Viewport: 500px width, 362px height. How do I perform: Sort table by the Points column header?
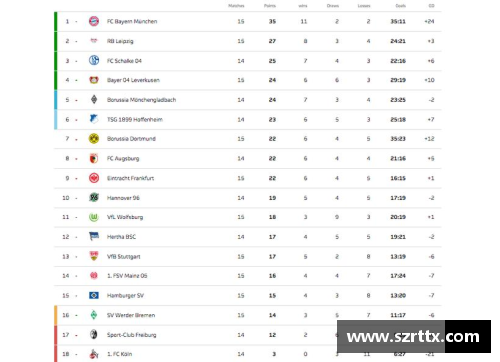270,6
